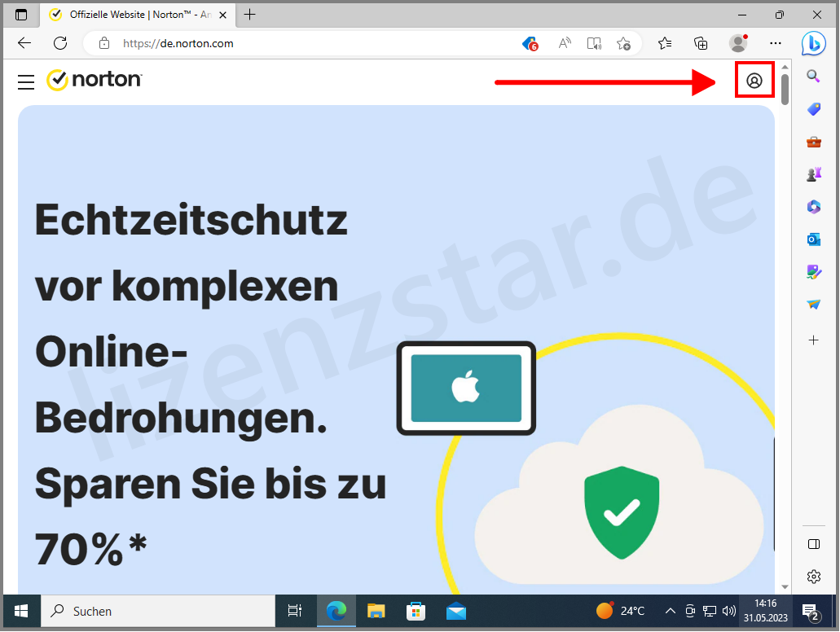
Task: Open the Shopping tag icon in sidebar
Action: click(813, 109)
